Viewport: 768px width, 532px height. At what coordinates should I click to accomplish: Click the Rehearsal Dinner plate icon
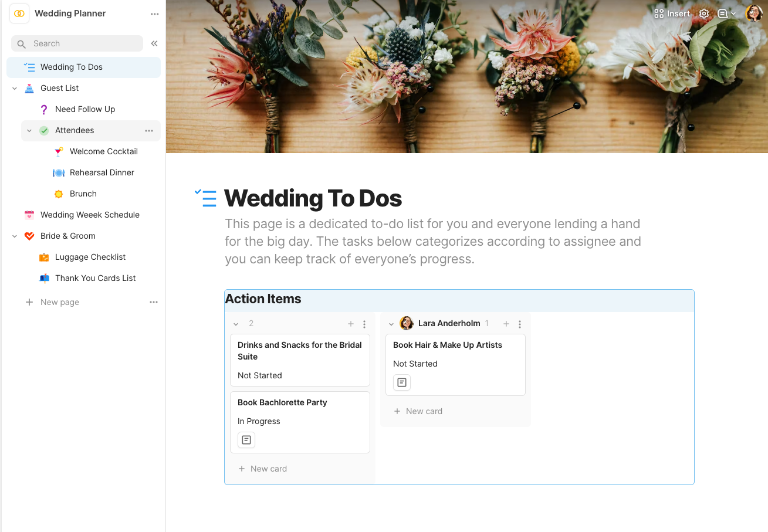click(59, 172)
